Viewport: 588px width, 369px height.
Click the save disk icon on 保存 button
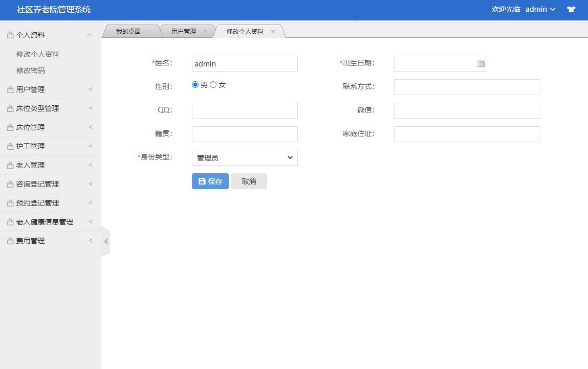pos(201,181)
